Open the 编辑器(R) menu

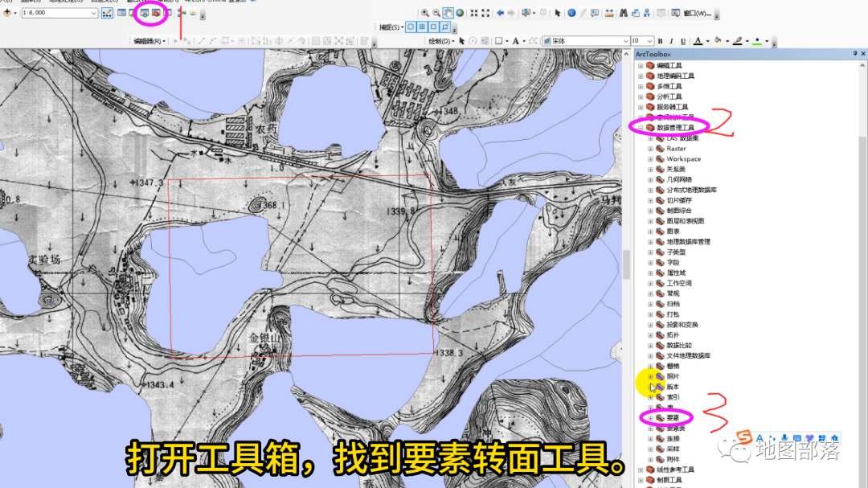click(149, 41)
